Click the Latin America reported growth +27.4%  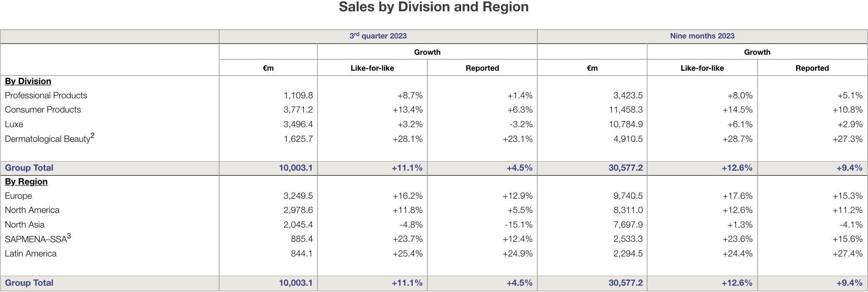[847, 254]
